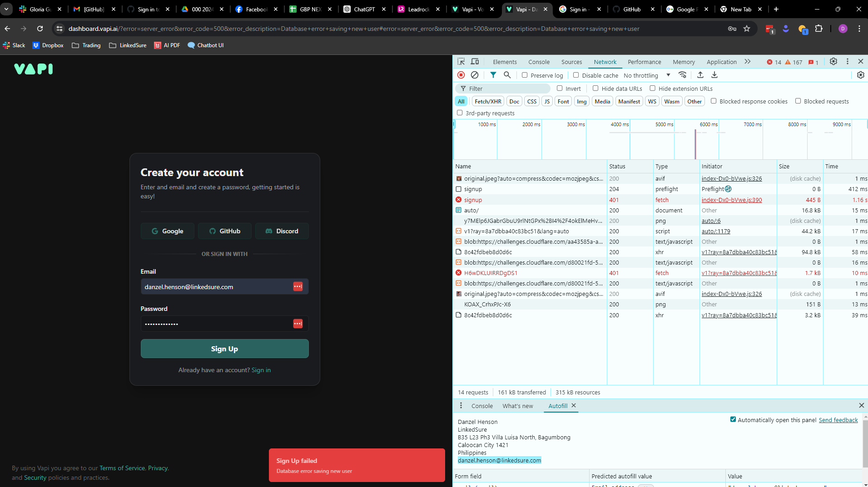This screenshot has height=487, width=868.
Task: Check Blocked response cookies
Action: coord(714,101)
